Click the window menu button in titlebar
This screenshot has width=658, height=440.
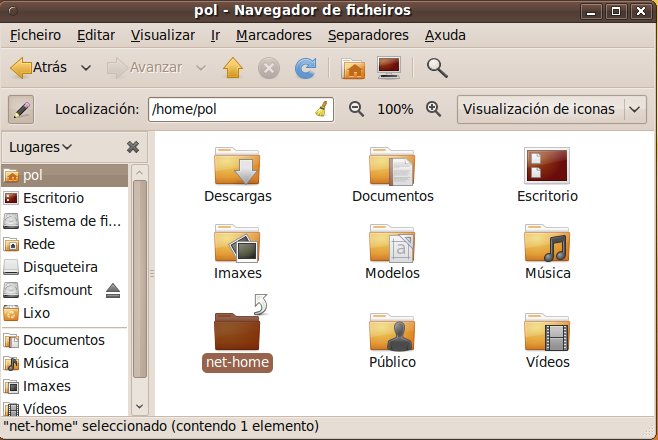(x=13, y=11)
